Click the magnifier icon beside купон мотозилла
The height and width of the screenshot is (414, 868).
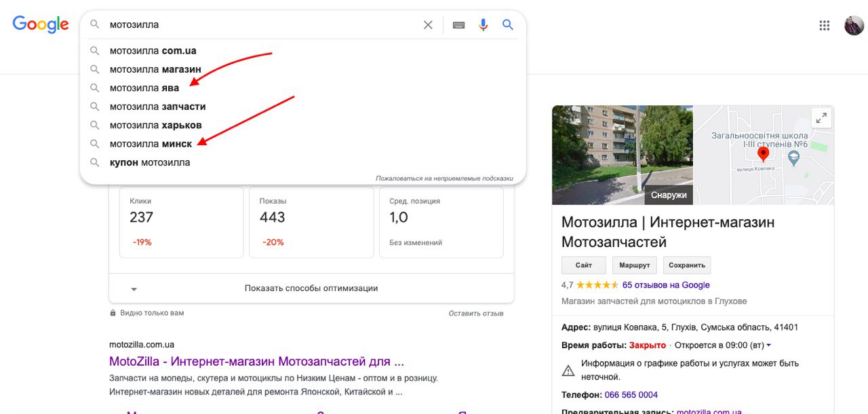(x=95, y=162)
